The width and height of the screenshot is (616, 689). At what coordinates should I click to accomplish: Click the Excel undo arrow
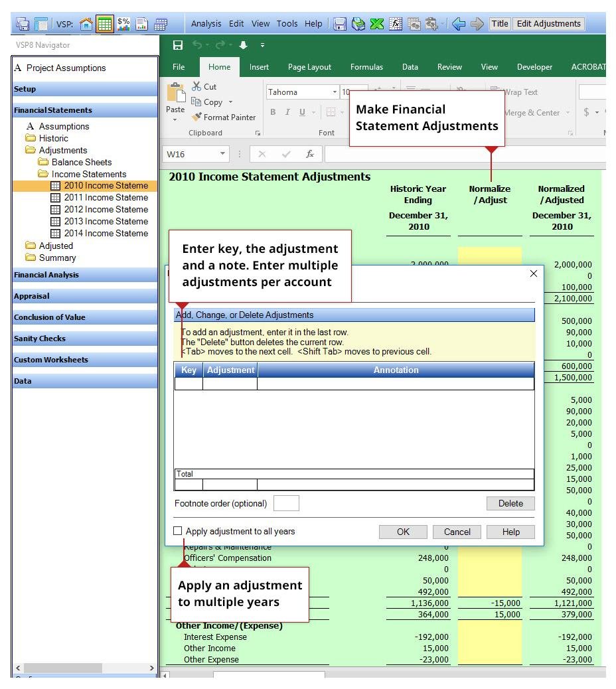pyautogui.click(x=197, y=45)
